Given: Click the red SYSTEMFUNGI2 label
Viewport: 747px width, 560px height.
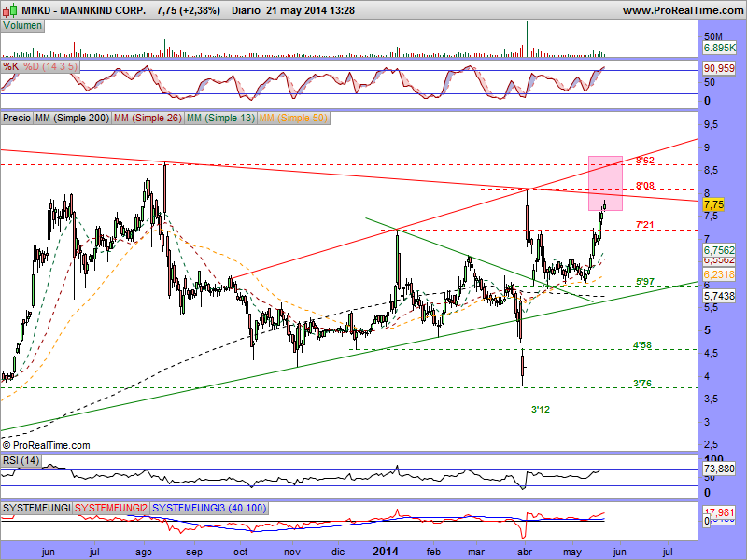Looking at the screenshot, I should [111, 508].
